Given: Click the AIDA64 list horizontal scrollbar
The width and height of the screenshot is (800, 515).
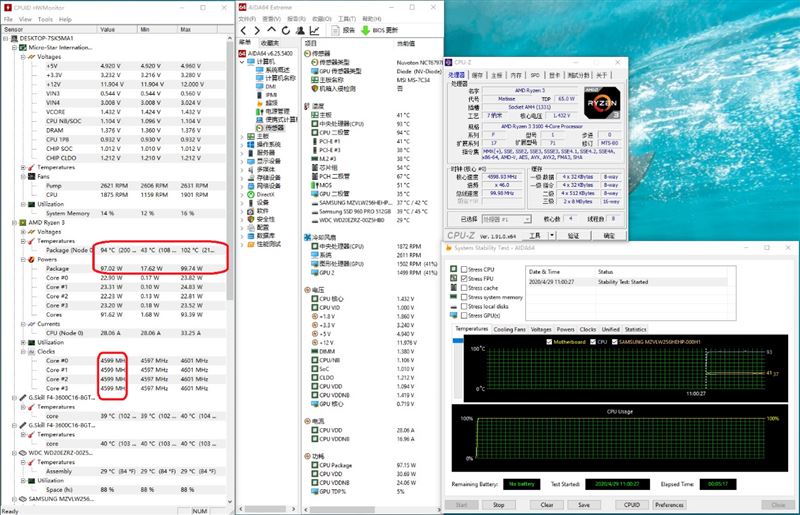Looking at the screenshot, I should tap(342, 509).
